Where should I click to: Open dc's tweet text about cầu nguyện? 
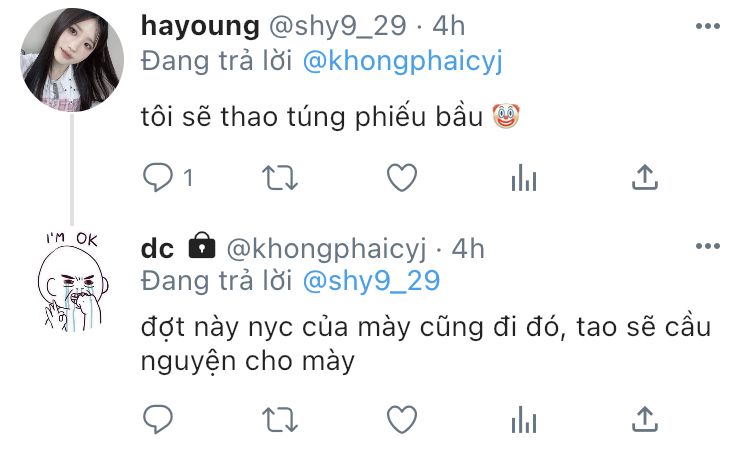pyautogui.click(x=426, y=344)
